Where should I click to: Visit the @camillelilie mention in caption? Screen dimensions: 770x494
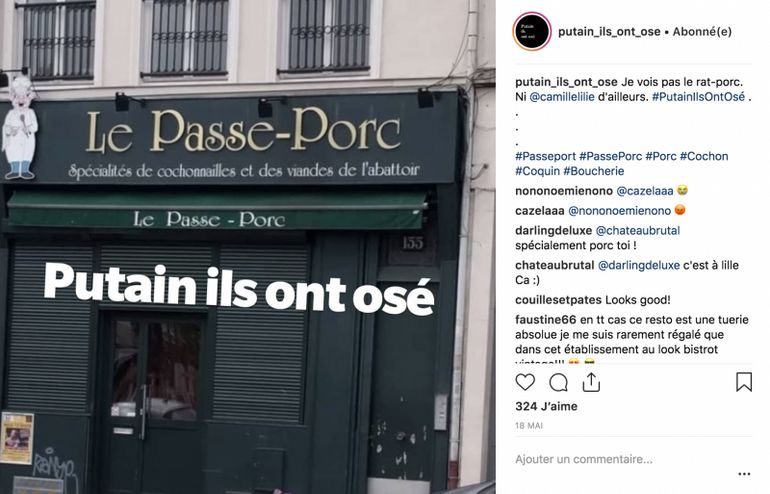(x=562, y=97)
